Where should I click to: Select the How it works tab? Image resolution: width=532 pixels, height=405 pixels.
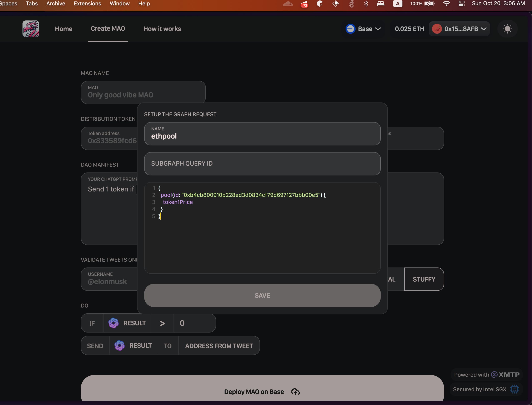[162, 29]
